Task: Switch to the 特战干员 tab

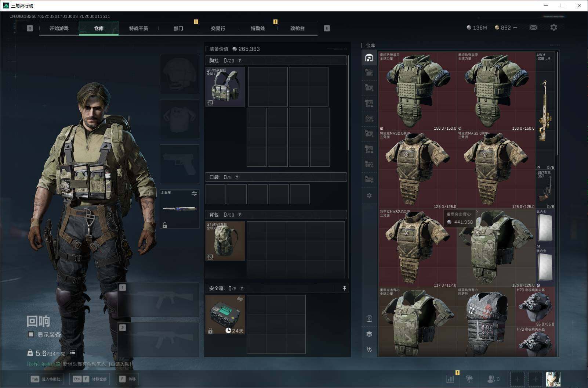Action: [x=138, y=28]
